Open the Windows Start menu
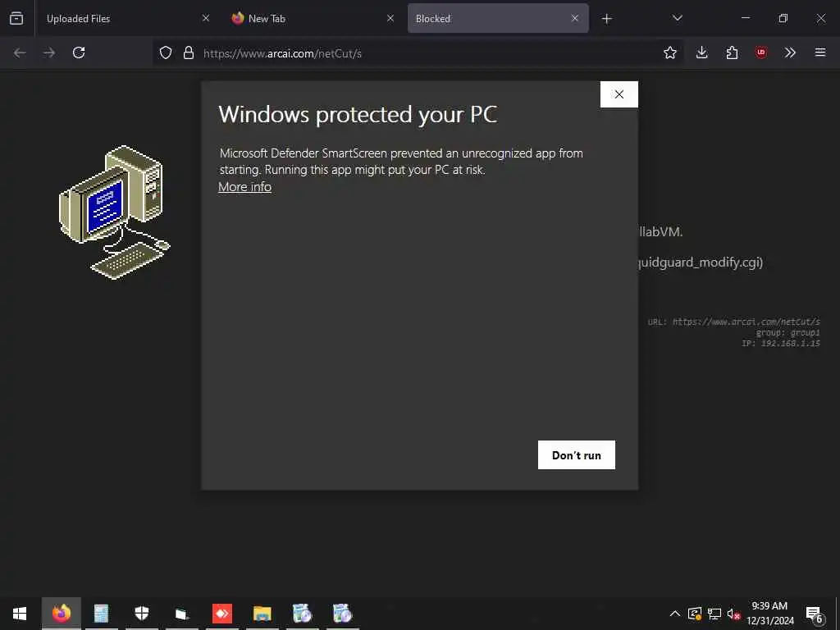The height and width of the screenshot is (630, 840). [x=20, y=614]
